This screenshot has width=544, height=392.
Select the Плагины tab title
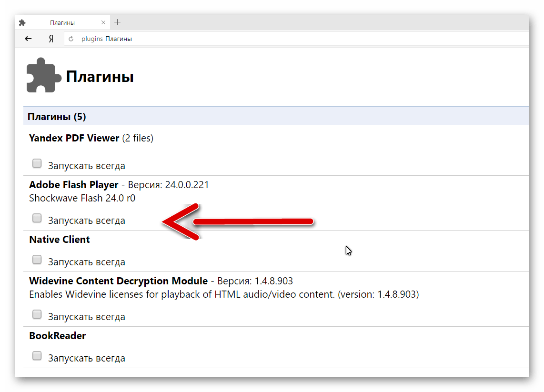[x=62, y=23]
